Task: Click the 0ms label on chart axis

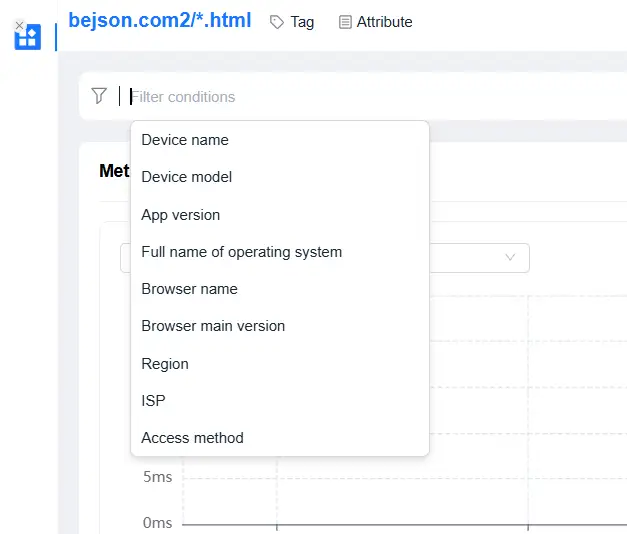Action: tap(157, 523)
